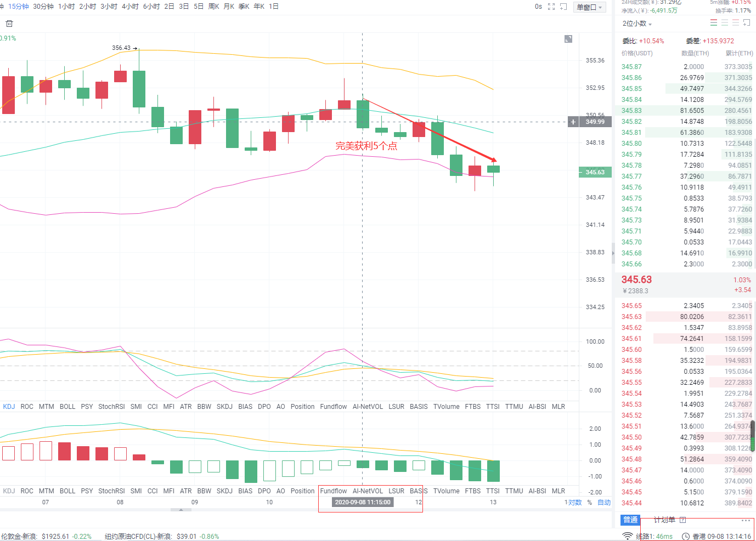The width and height of the screenshot is (756, 541).
Task: Enable 自动 auto scale
Action: [604, 502]
